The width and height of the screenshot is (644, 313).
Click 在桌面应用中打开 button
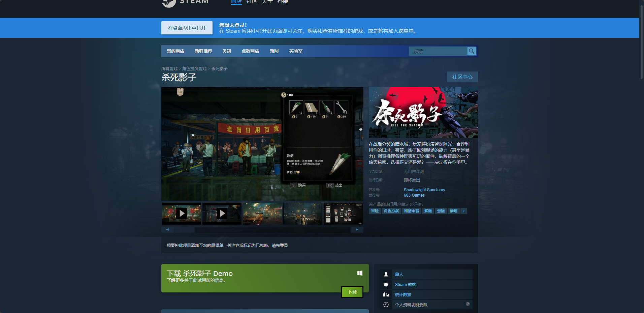[x=187, y=28]
